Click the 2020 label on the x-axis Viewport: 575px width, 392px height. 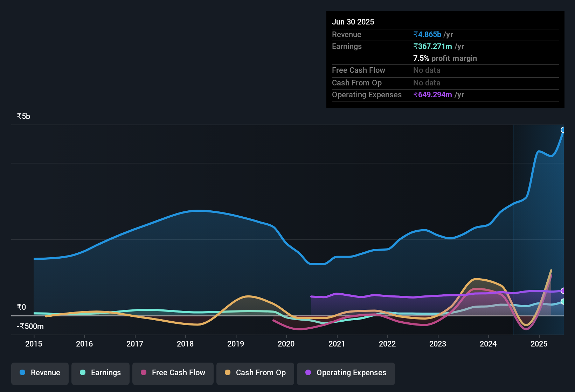tap(286, 344)
